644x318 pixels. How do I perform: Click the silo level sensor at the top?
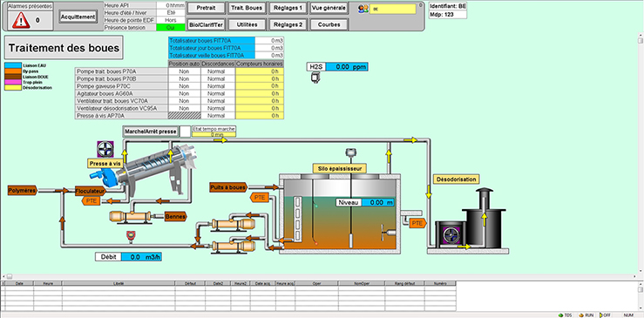point(350,152)
